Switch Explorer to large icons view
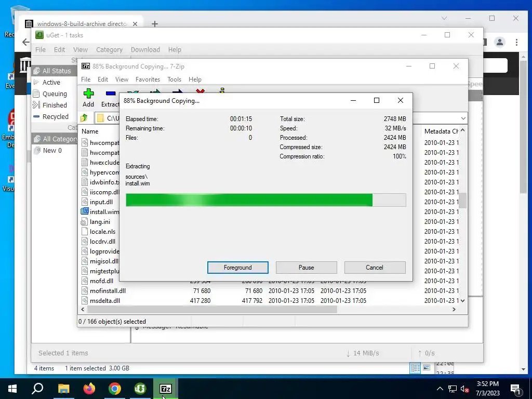Viewport: 532px width, 399px height. [x=427, y=368]
